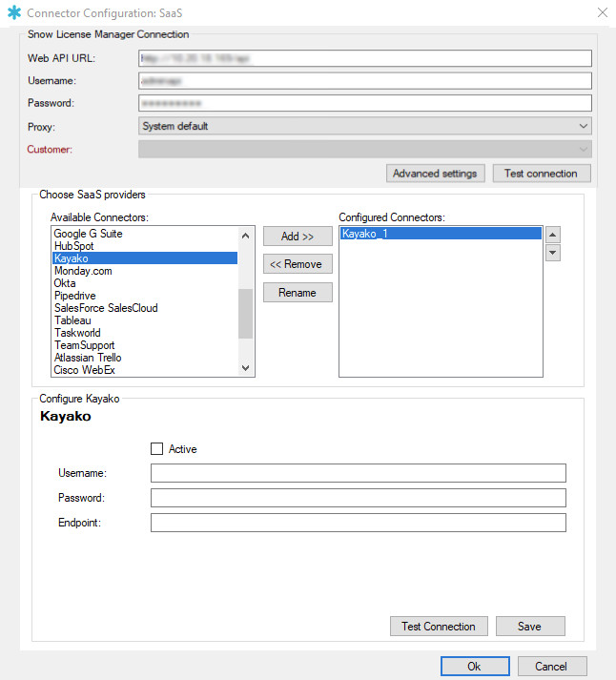Close the Connector Configuration dialog
This screenshot has width=616, height=680.
click(602, 12)
